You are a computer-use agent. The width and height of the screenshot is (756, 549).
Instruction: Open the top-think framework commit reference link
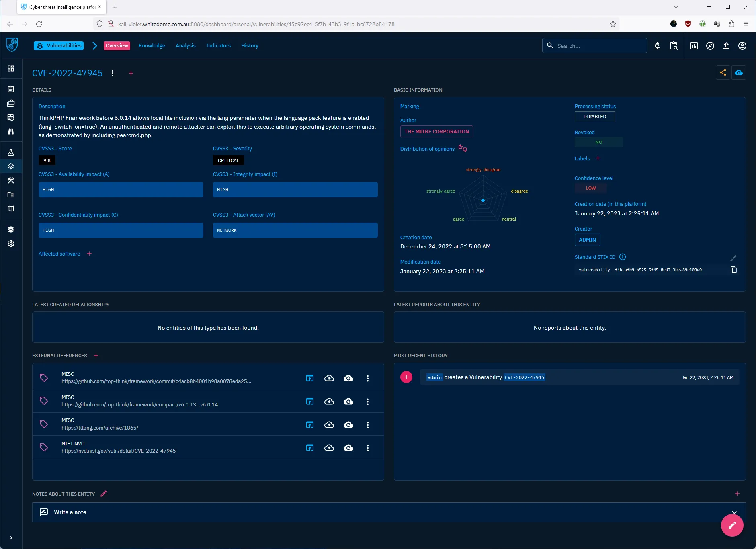[156, 381]
